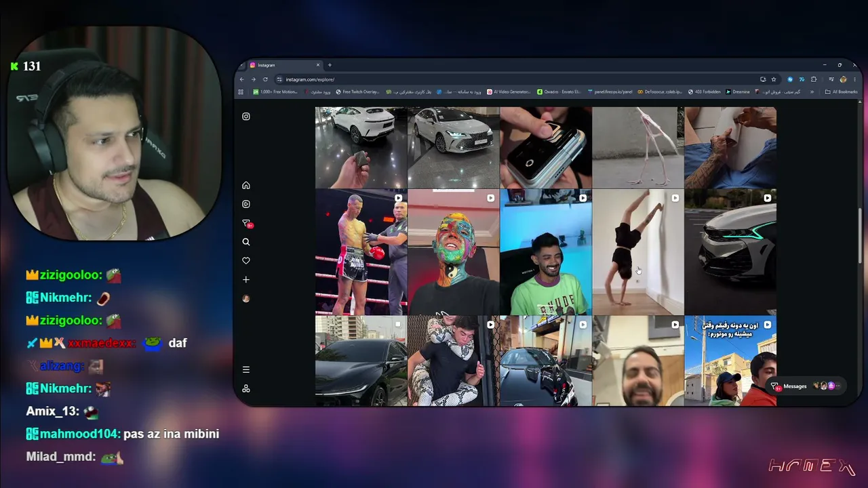The width and height of the screenshot is (868, 488).
Task: Reload the Instagram page
Action: click(x=265, y=79)
